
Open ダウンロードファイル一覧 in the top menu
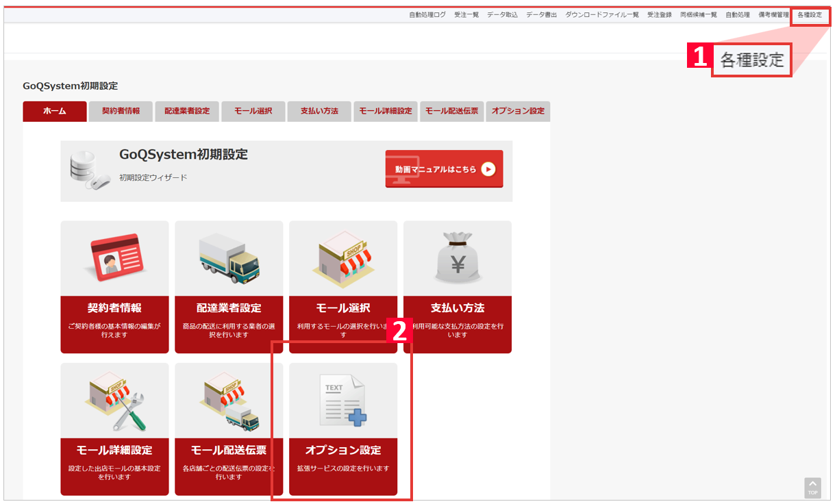[x=602, y=14]
